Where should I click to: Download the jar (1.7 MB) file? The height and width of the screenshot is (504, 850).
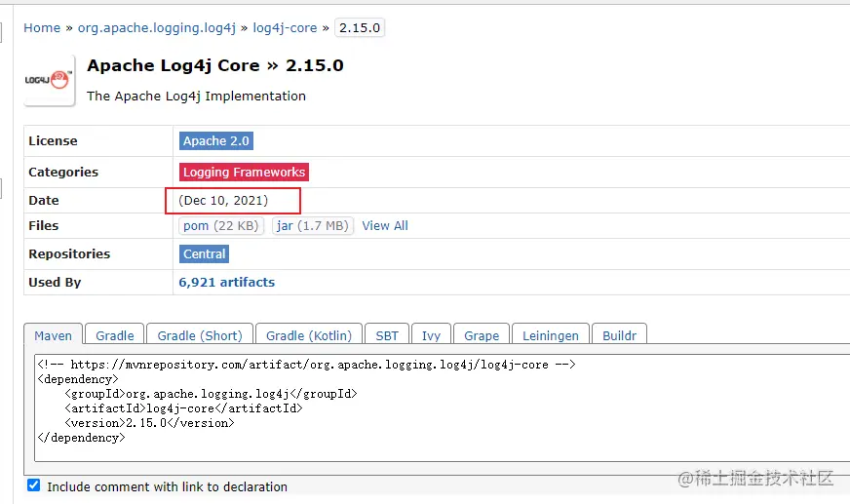312,226
